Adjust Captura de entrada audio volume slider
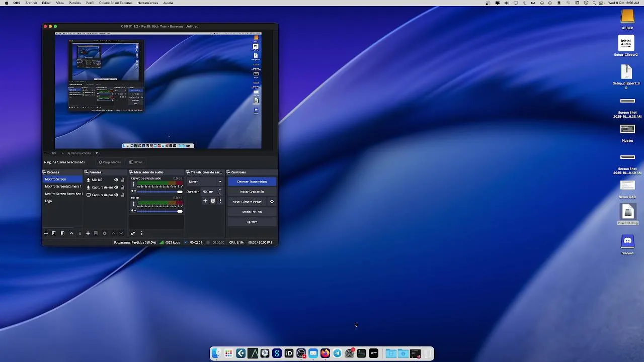644x362 pixels. click(x=159, y=192)
